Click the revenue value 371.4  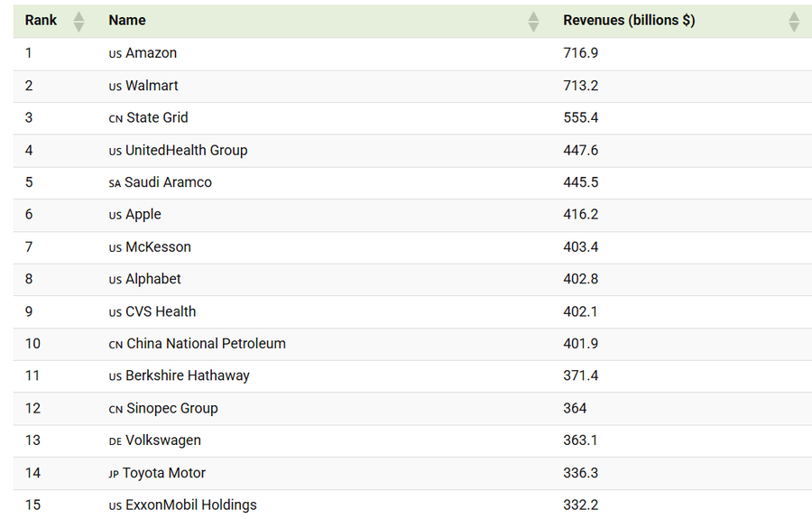580,375
